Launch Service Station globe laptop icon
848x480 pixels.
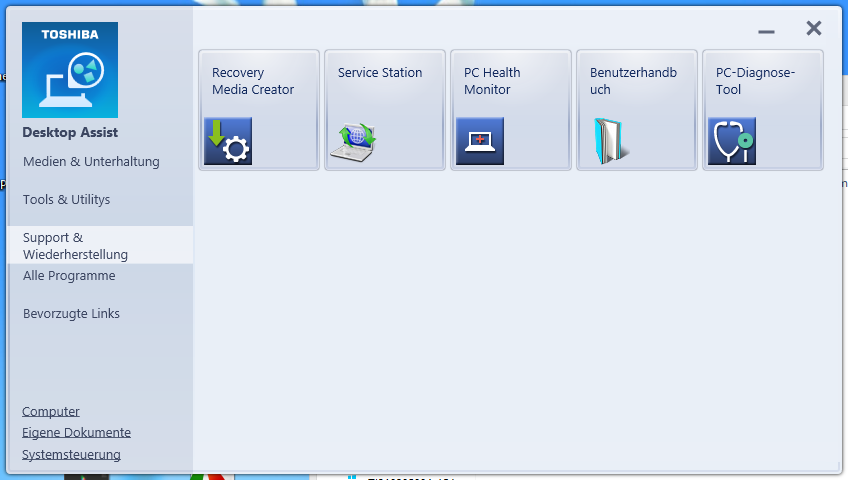[x=354, y=142]
